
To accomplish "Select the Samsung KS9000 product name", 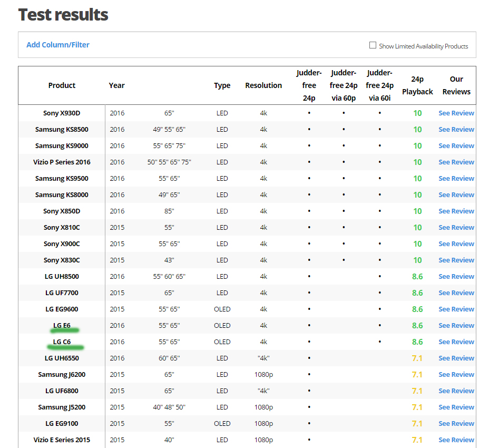I will [x=62, y=146].
